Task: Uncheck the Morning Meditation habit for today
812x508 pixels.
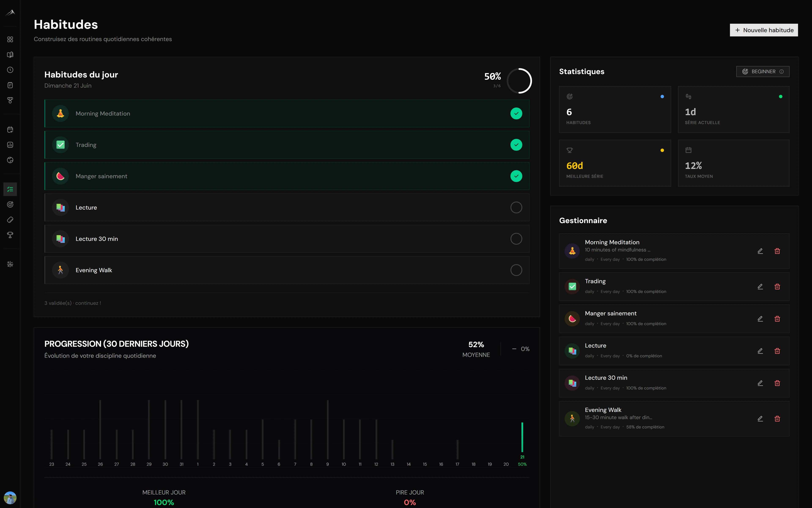Action: (x=516, y=114)
